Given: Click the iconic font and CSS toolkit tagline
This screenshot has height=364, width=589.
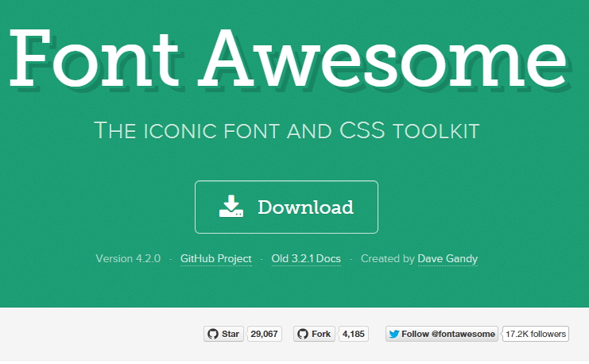Looking at the screenshot, I should click(x=287, y=130).
